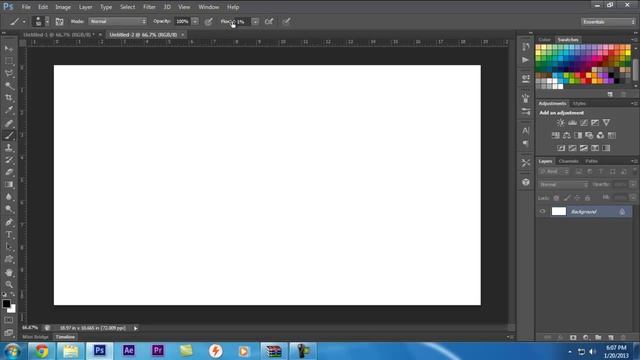Select the Shape tool
The height and width of the screenshot is (360, 640).
[x=9, y=259]
